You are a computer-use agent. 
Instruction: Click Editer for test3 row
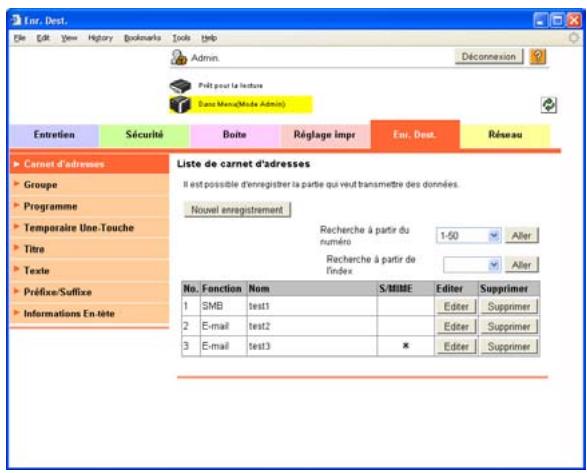click(456, 346)
